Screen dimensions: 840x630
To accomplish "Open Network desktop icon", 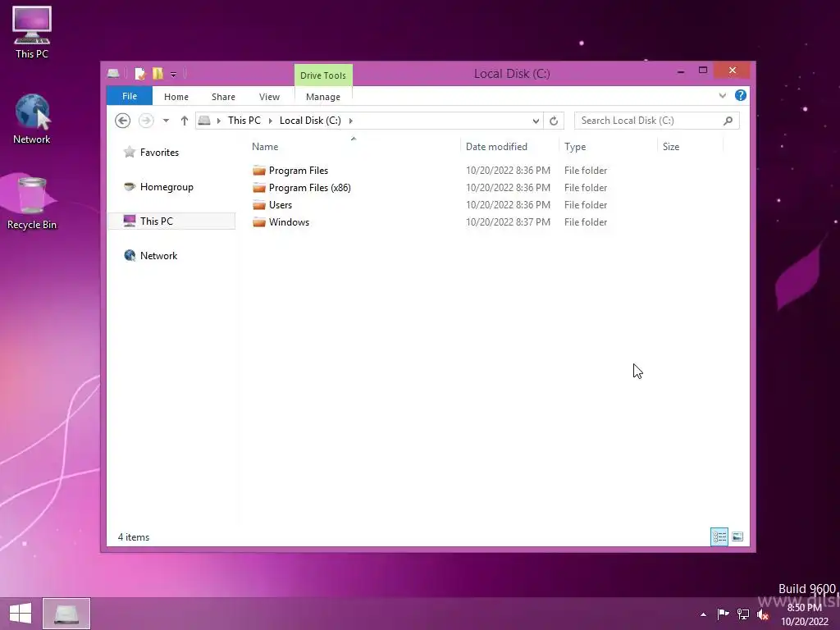I will pos(32,118).
